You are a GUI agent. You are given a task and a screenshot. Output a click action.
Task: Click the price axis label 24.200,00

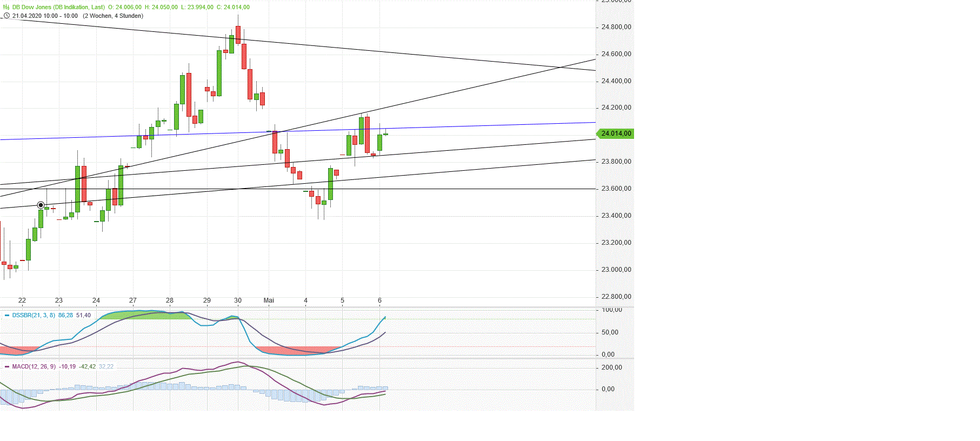616,108
